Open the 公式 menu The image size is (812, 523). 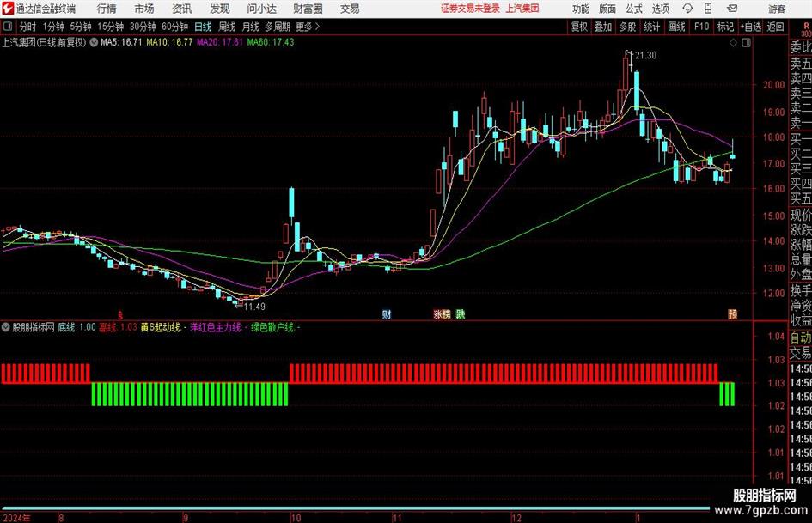click(634, 9)
